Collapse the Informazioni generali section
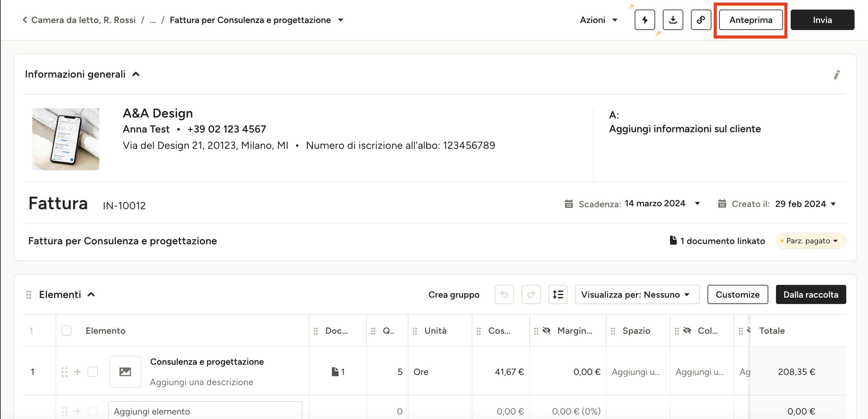Viewport: 868px width, 419px height. click(136, 74)
